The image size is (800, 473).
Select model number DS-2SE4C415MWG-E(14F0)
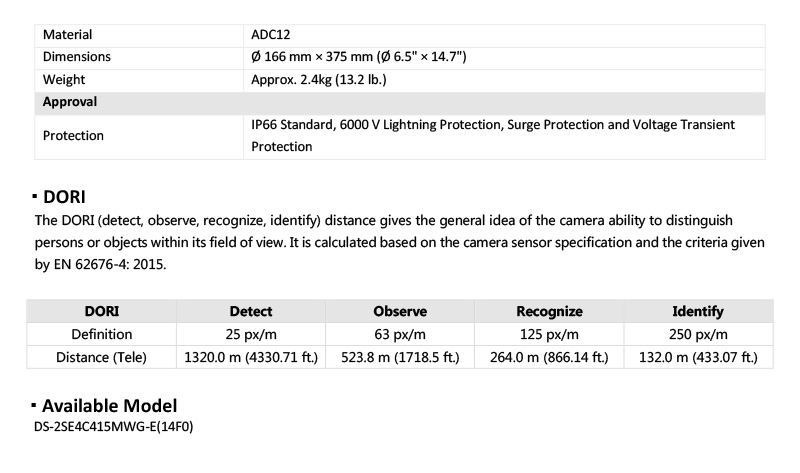click(114, 427)
